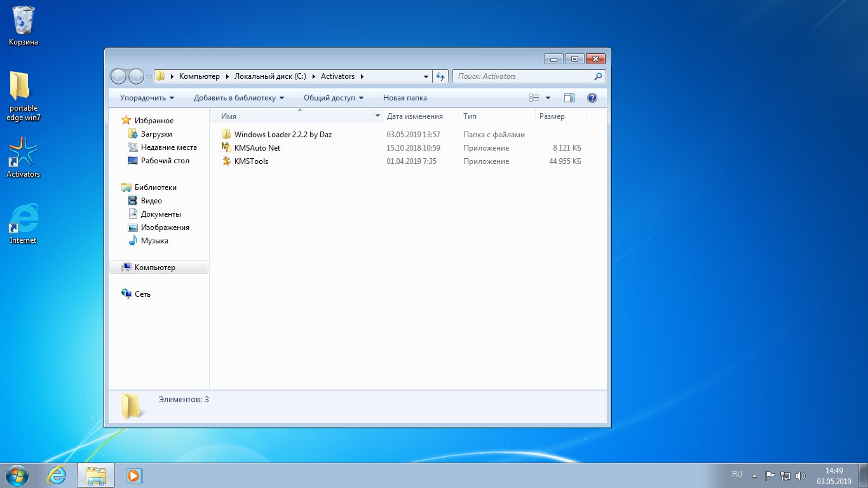Open Документы library in sidebar
Screen dimensions: 868x488
pos(161,214)
